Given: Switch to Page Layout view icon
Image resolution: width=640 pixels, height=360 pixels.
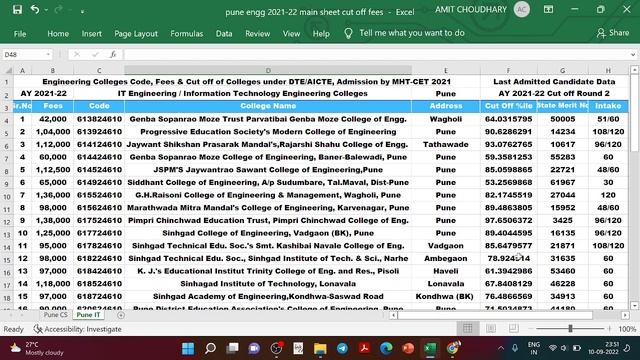Looking at the screenshot, I should click(491, 328).
